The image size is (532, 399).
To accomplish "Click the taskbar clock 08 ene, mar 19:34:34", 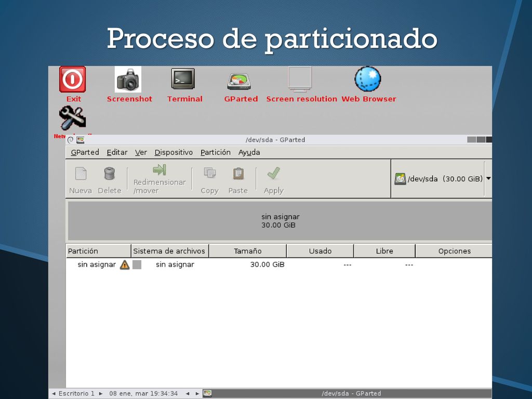I will pos(143,394).
